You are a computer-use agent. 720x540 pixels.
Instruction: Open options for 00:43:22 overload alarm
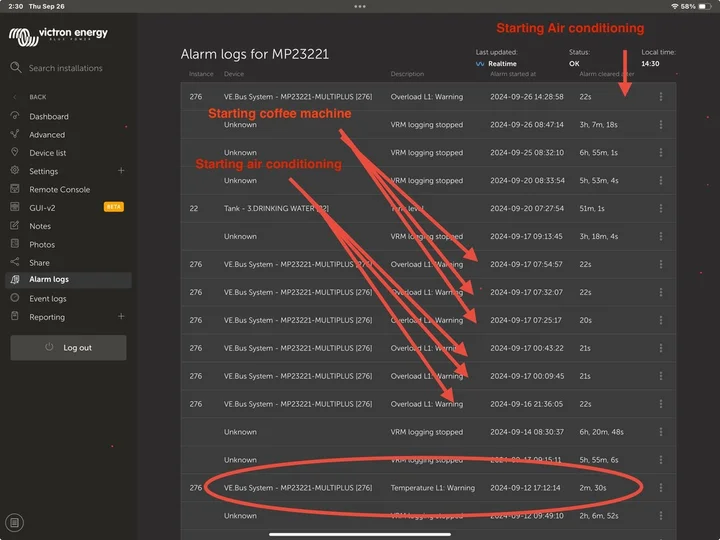click(661, 348)
